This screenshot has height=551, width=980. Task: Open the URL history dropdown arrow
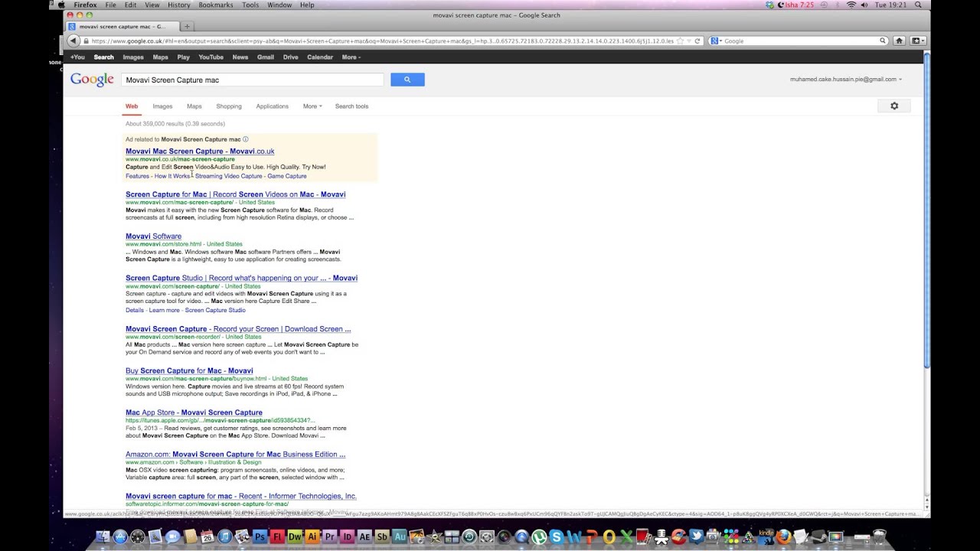[x=688, y=41]
